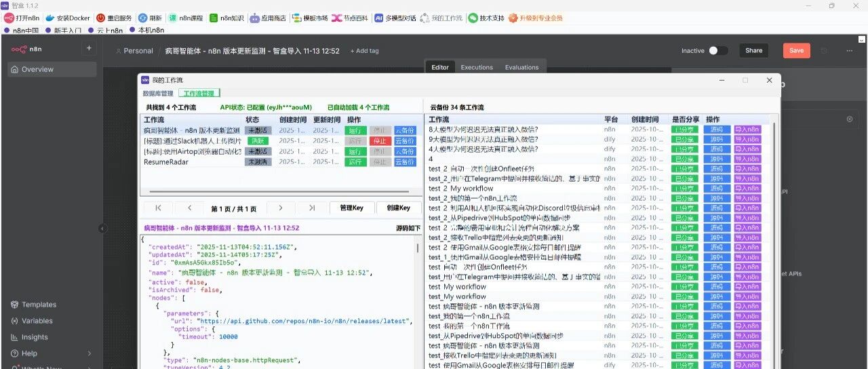The width and height of the screenshot is (868, 369).
Task: Click the 未激活 status of ResumeRadar
Action: [258, 162]
